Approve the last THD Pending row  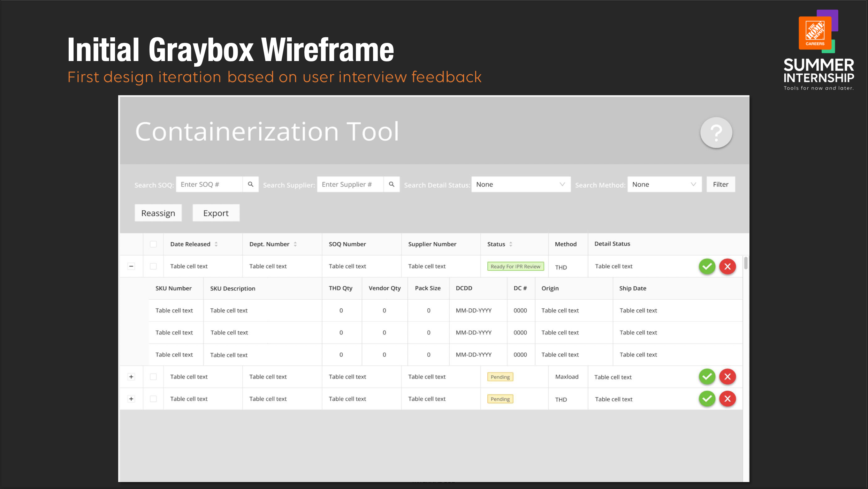[x=707, y=399]
